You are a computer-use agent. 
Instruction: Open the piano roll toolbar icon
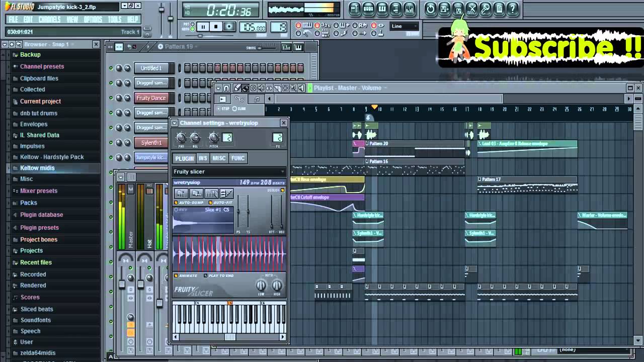click(x=382, y=9)
